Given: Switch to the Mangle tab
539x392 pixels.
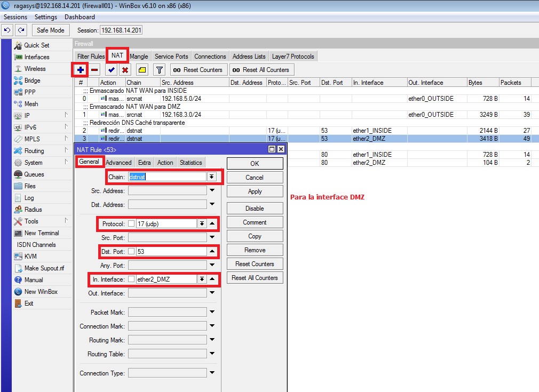Looking at the screenshot, I should point(139,55).
